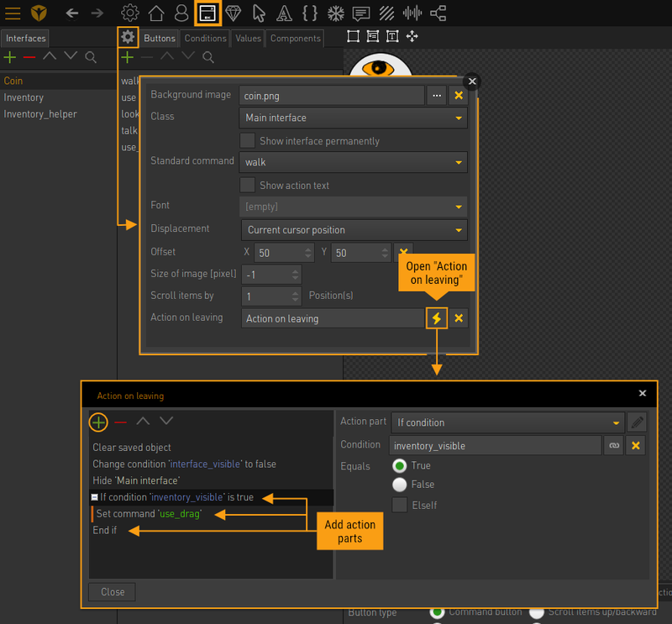Screen dimensions: 672x624
Task: Check the Elseif option
Action: coord(398,505)
